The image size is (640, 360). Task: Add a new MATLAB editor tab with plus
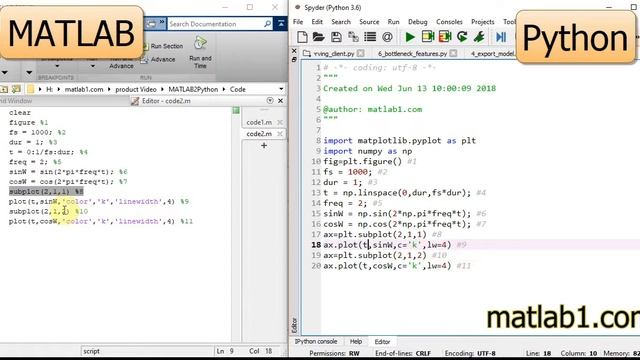(x=264, y=145)
